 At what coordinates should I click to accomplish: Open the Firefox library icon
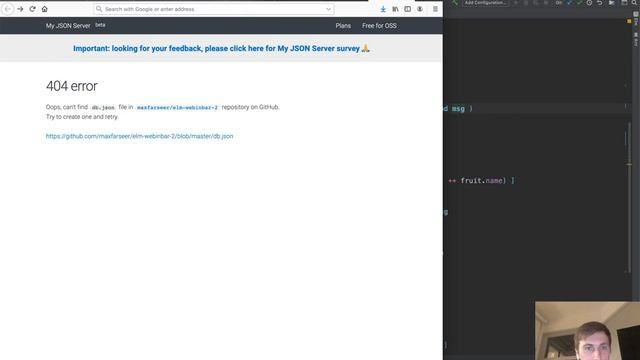tap(395, 9)
